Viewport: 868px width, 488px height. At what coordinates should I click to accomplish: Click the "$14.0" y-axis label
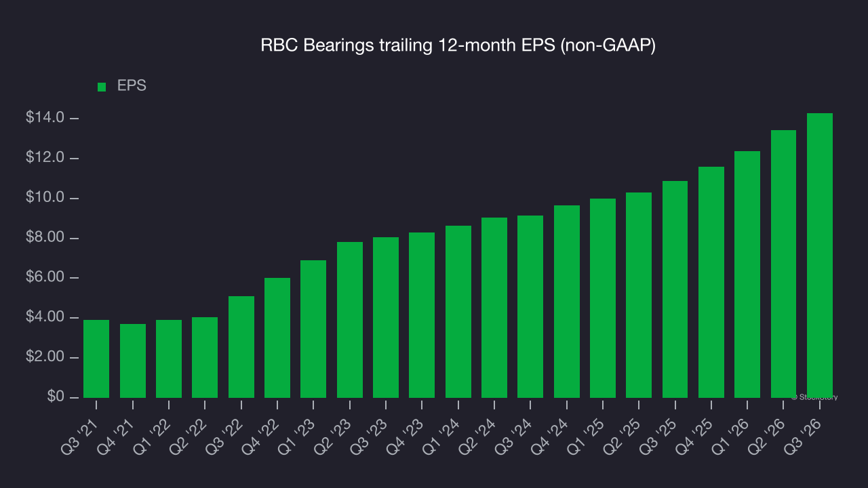(45, 118)
